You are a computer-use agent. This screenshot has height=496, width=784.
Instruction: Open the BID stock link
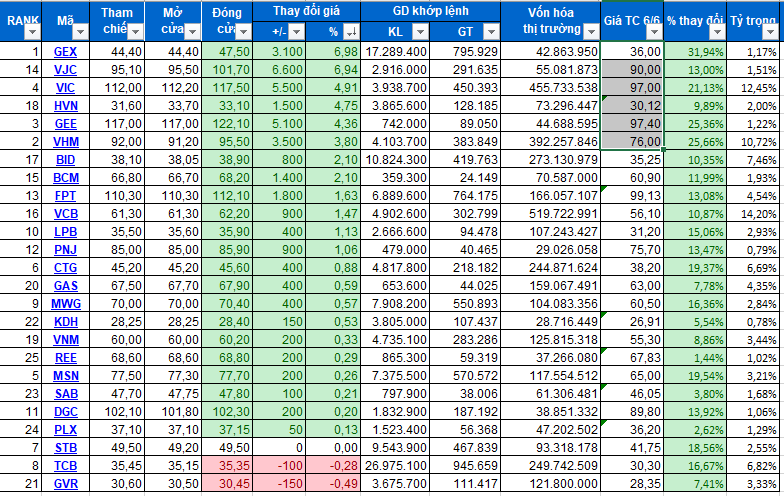pos(66,160)
